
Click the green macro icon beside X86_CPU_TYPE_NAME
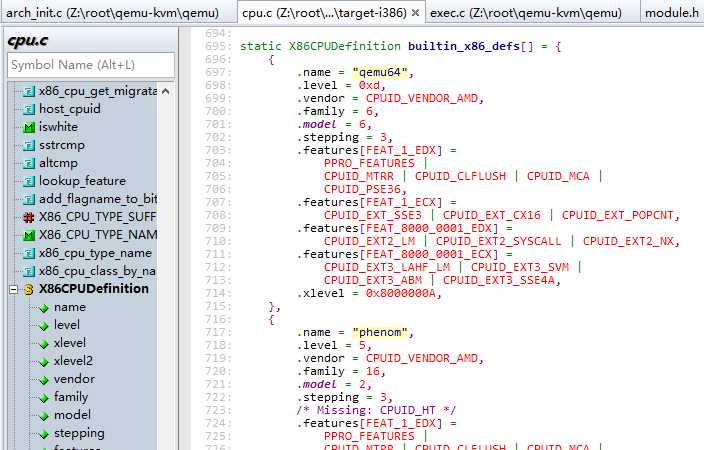tap(29, 235)
